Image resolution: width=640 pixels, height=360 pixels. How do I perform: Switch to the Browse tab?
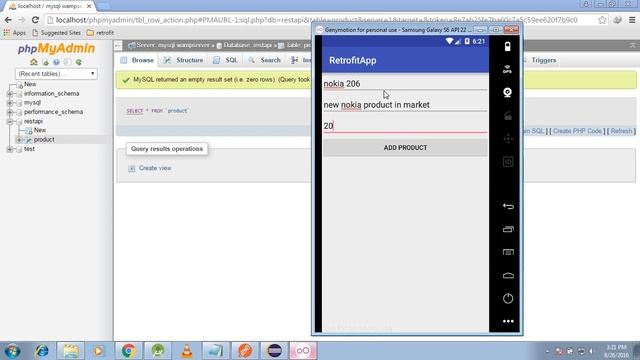pyautogui.click(x=138, y=60)
